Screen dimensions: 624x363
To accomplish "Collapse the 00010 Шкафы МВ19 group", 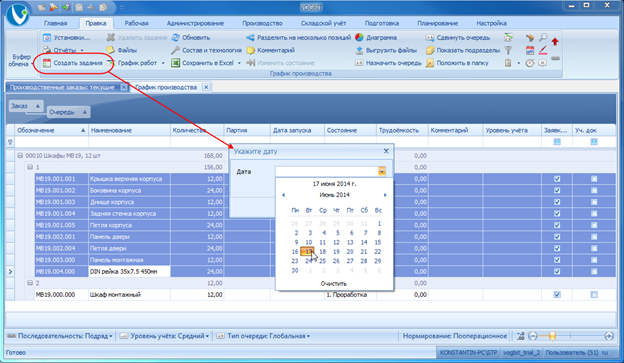I will [x=20, y=156].
